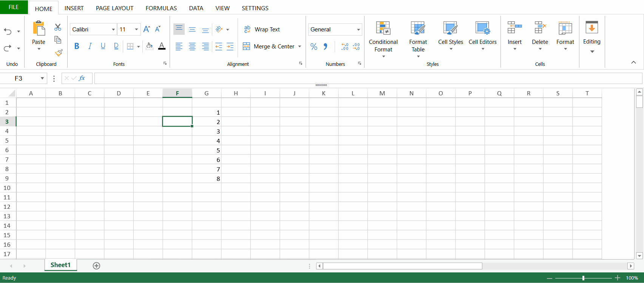This screenshot has width=644, height=283.
Task: Collapse the ribbon with chevron
Action: point(633,62)
